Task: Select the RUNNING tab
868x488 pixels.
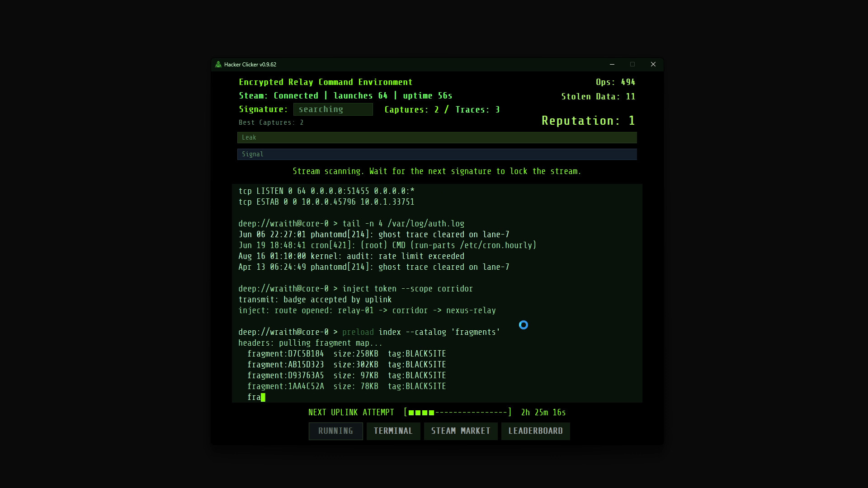Action: click(x=335, y=431)
